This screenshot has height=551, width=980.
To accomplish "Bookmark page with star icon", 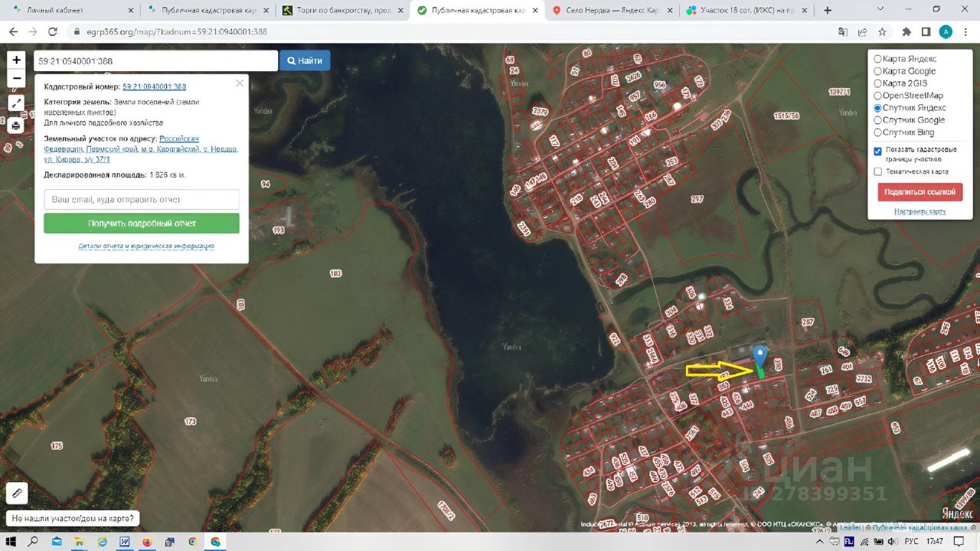I will point(882,32).
